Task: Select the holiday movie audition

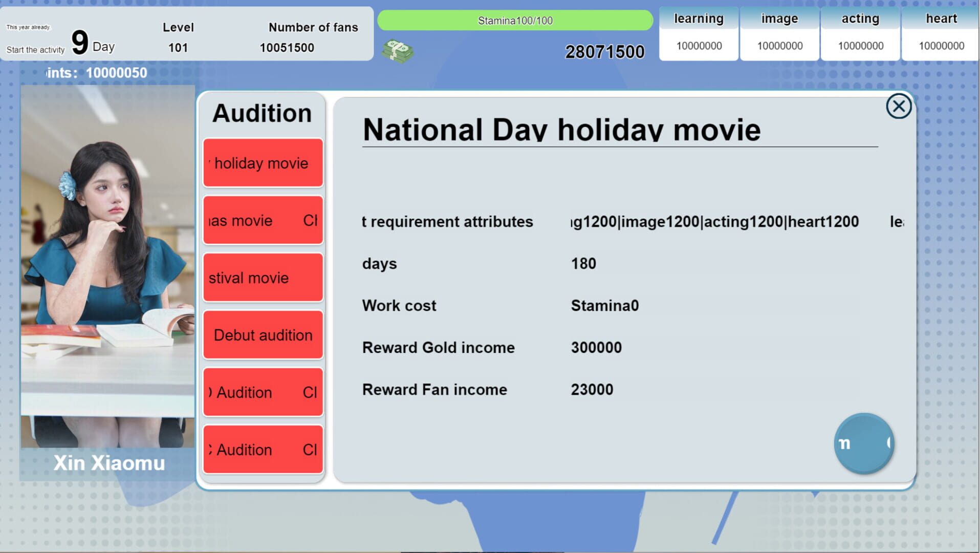Action: click(x=263, y=163)
